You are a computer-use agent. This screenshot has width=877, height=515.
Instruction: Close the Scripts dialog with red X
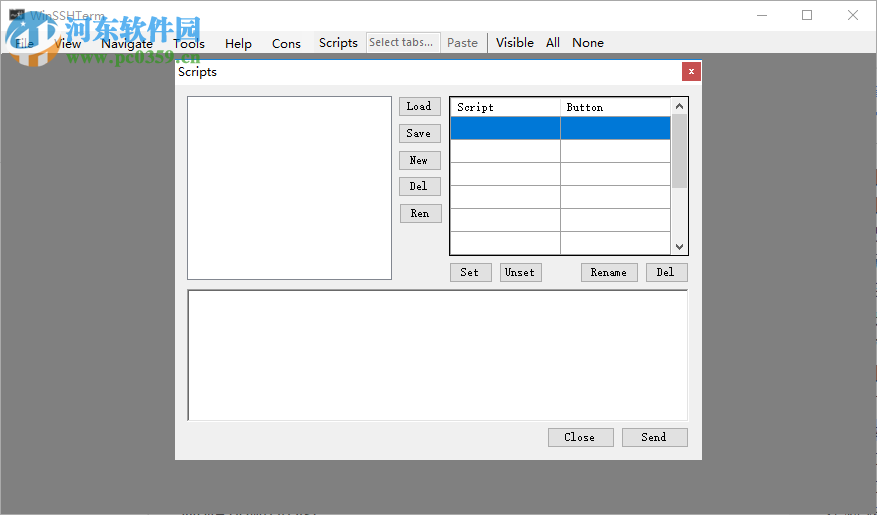click(x=691, y=72)
